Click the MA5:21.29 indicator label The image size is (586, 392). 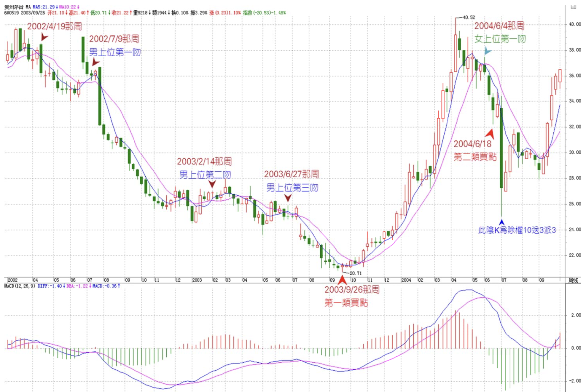pyautogui.click(x=44, y=7)
